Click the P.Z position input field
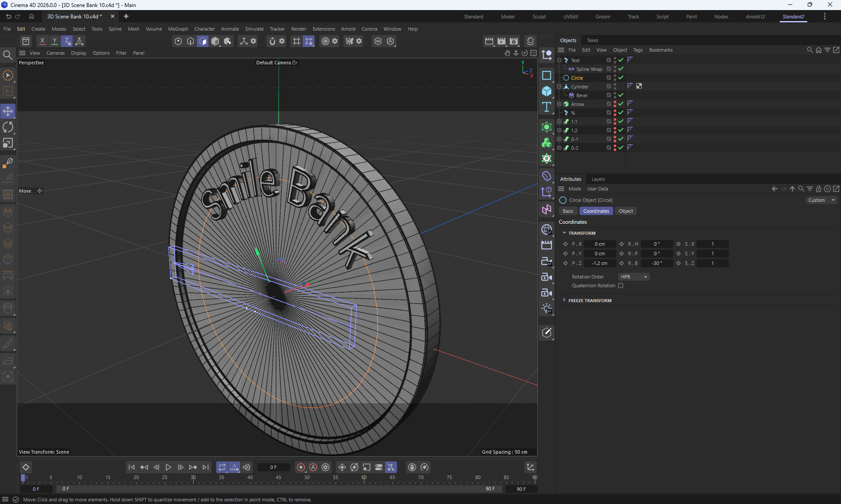Screen dimensions: 841x504 [x=600, y=263]
